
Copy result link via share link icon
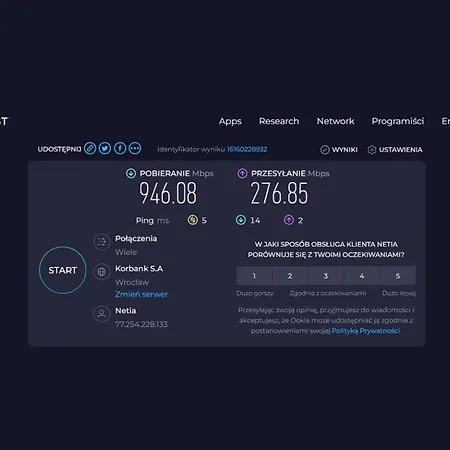(x=90, y=148)
